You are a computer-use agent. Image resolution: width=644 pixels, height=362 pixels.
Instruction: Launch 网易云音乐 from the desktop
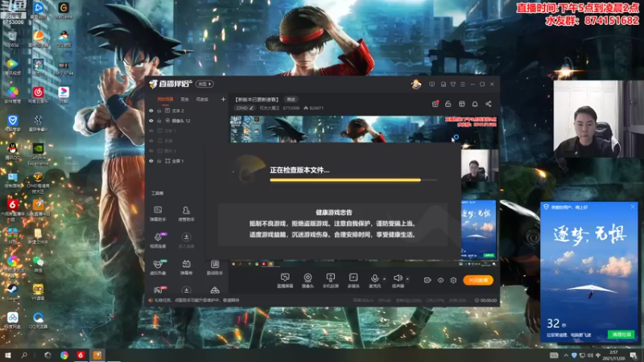[x=38, y=94]
